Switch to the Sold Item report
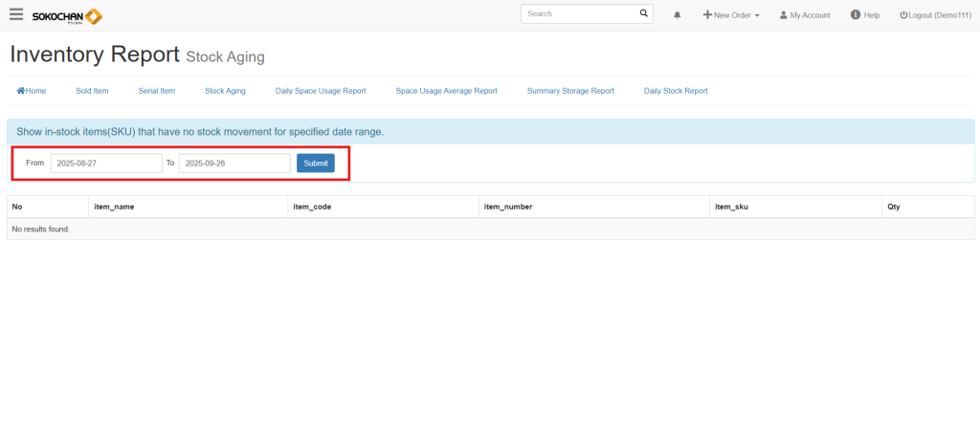This screenshot has height=440, width=980. tap(92, 91)
